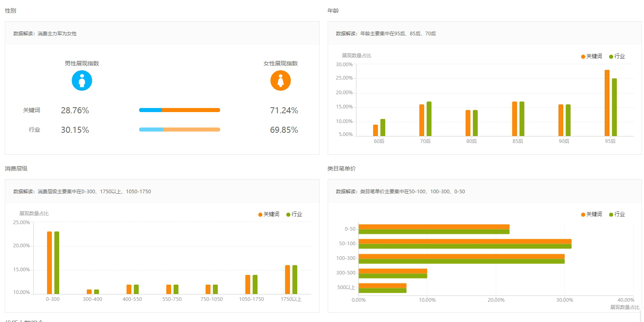This screenshot has height=322, width=644.
Task: Toggle 行业 legend in age chart
Action: 617,56
